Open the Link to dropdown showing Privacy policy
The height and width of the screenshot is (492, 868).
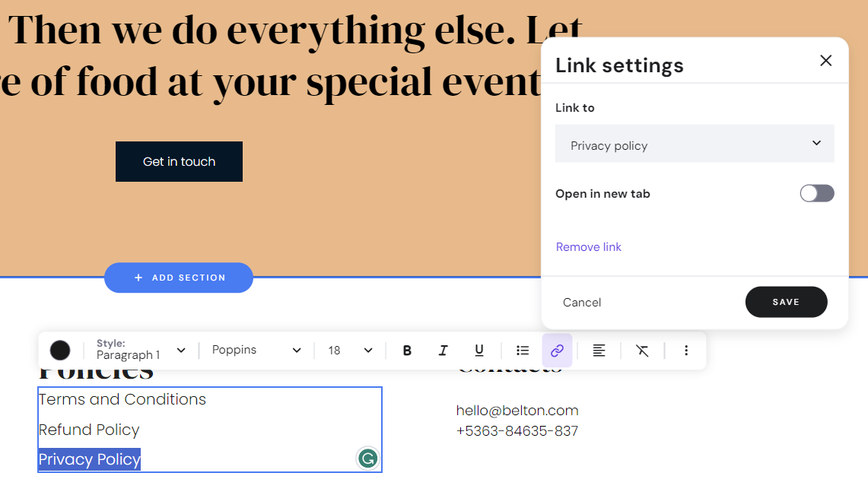[695, 144]
